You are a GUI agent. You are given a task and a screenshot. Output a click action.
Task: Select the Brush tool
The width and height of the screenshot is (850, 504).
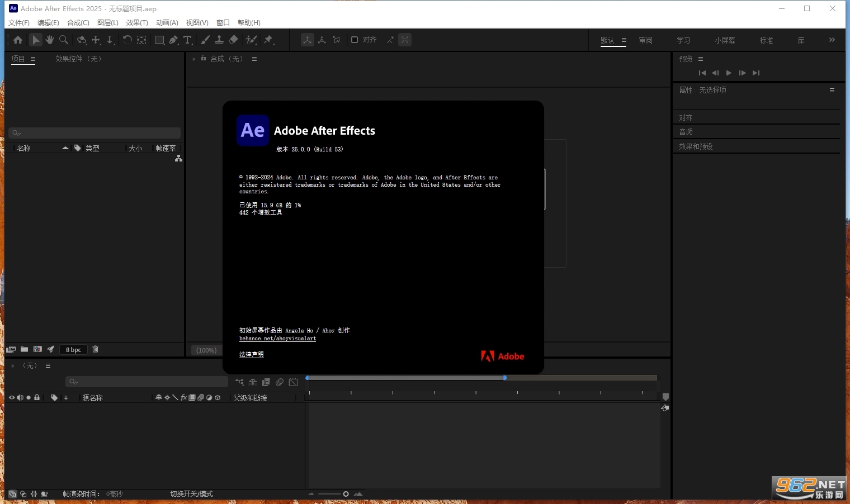205,40
